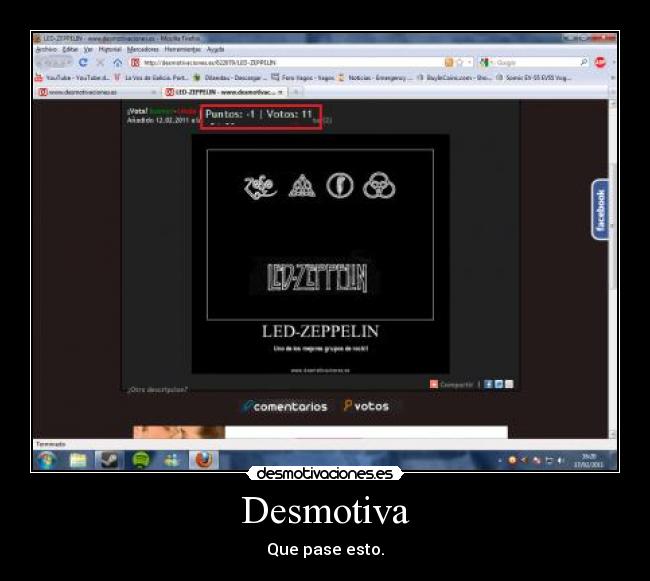Viewport: 650px width, 581px height.
Task: Open the comentarios section
Action: pyautogui.click(x=285, y=407)
